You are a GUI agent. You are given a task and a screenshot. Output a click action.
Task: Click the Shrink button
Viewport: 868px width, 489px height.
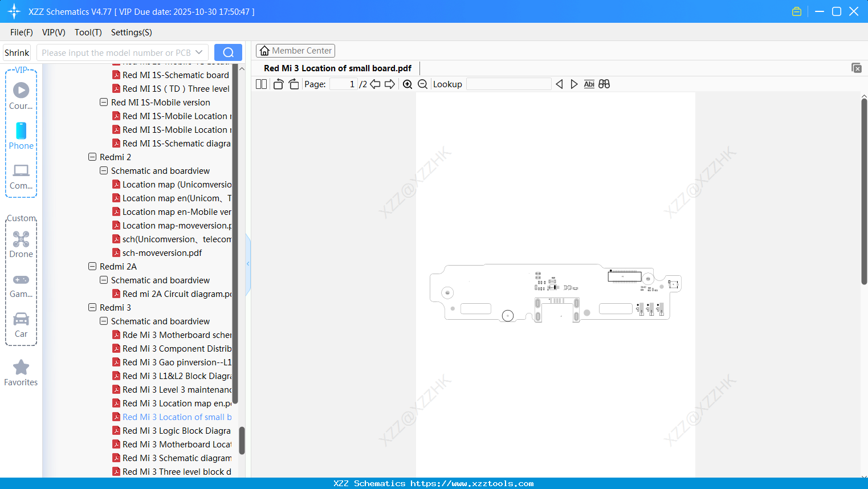tap(17, 52)
